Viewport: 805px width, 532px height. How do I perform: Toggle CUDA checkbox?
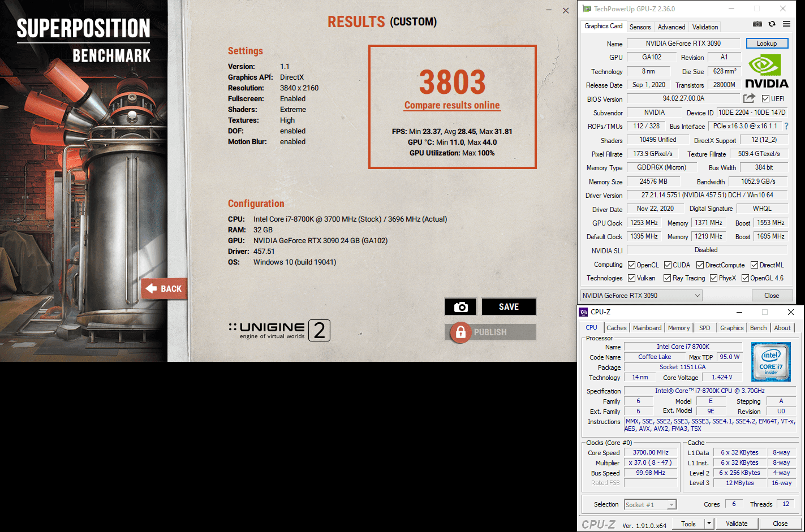[668, 265]
